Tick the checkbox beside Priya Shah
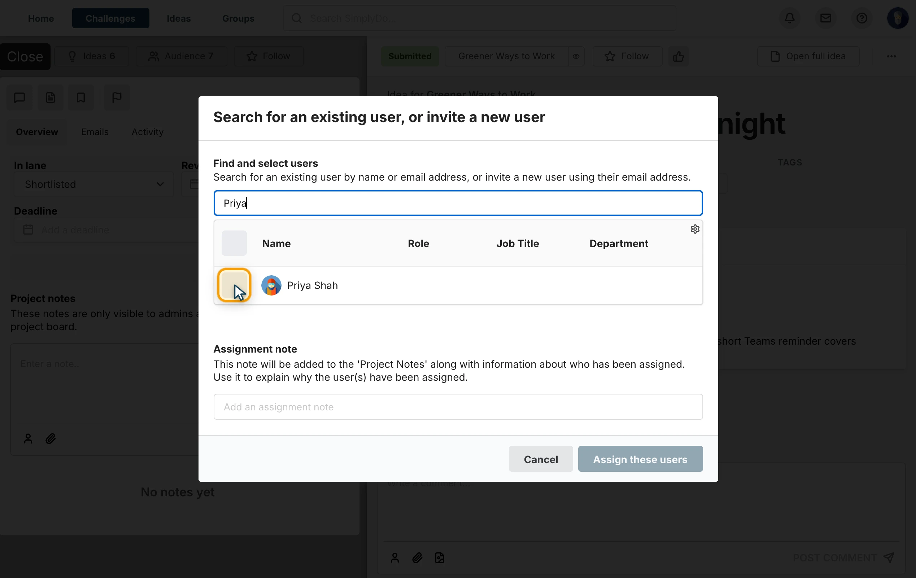 (234, 285)
